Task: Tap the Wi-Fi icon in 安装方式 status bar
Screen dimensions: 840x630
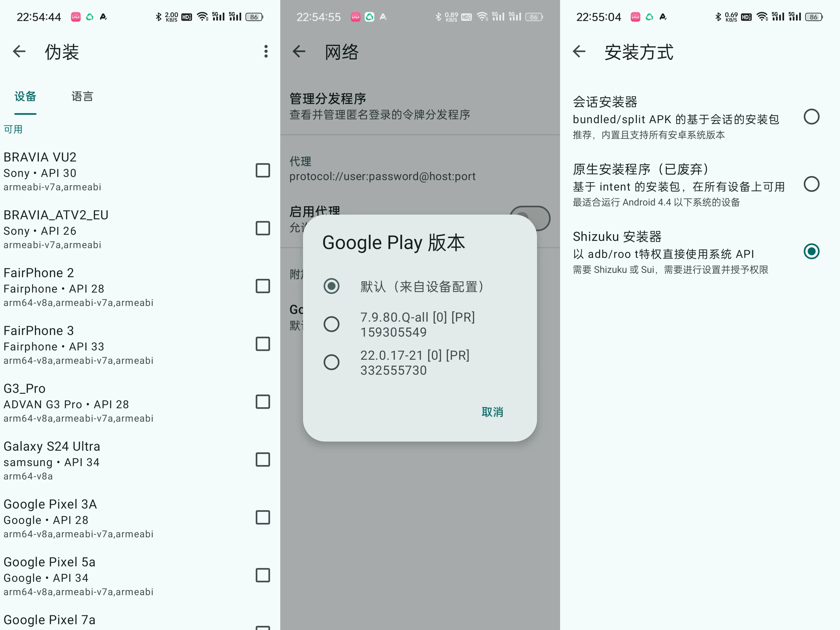Action: [762, 17]
